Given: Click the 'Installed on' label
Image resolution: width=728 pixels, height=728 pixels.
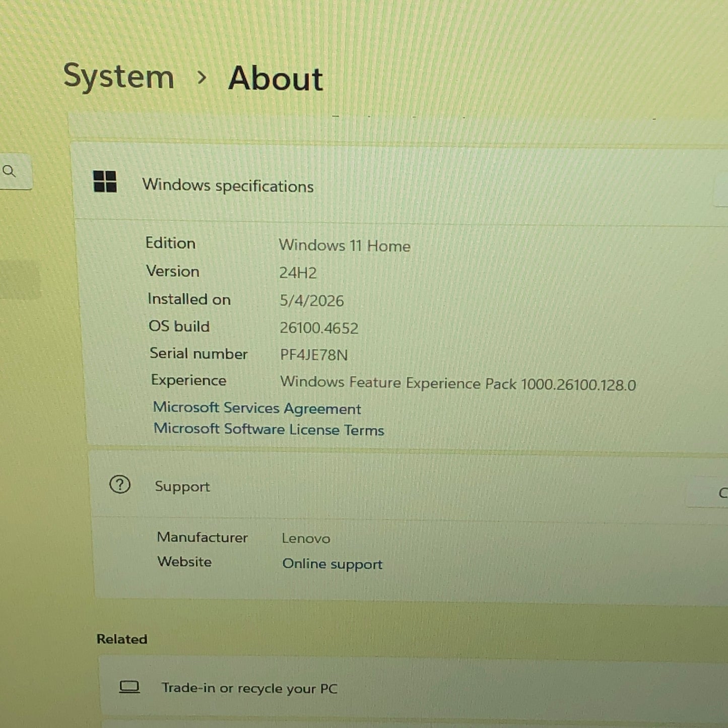Looking at the screenshot, I should [189, 299].
